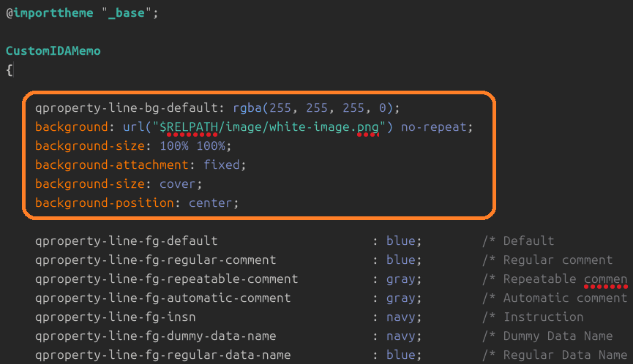
Task: Click qproperty-line-fg-regular-data-name property
Action: click(162, 354)
